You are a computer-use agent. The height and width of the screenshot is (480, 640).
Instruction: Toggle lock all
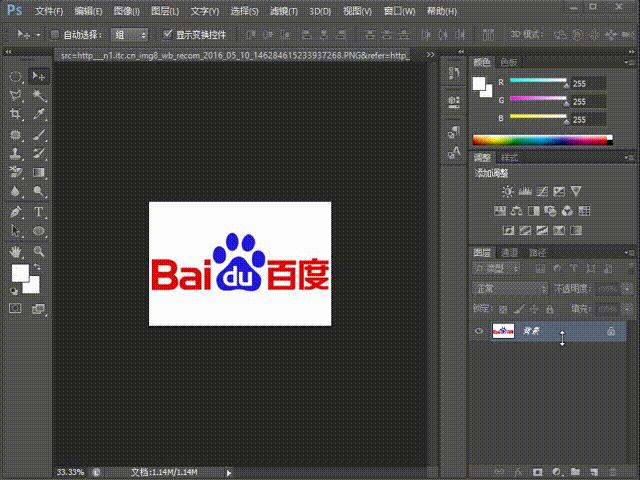pyautogui.click(x=550, y=309)
